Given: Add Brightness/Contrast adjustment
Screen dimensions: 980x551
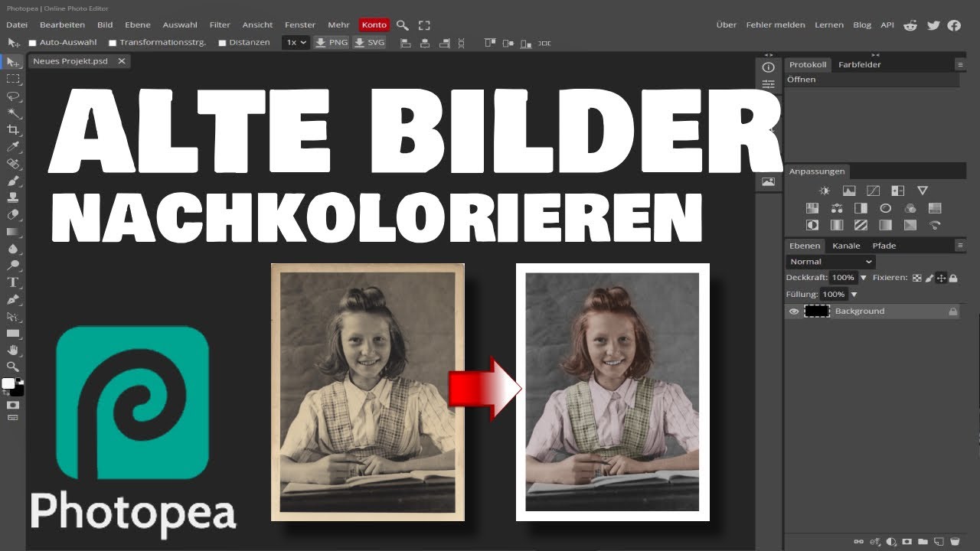Looking at the screenshot, I should [824, 191].
